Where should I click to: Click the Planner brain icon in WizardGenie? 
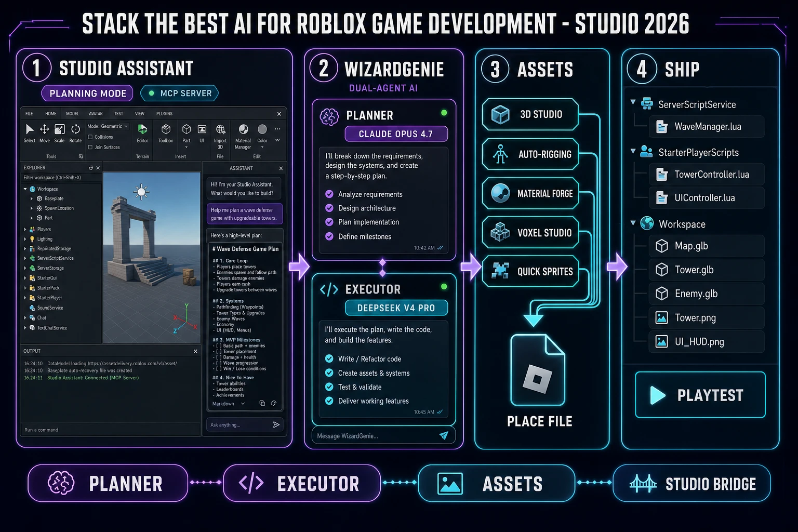(x=329, y=117)
